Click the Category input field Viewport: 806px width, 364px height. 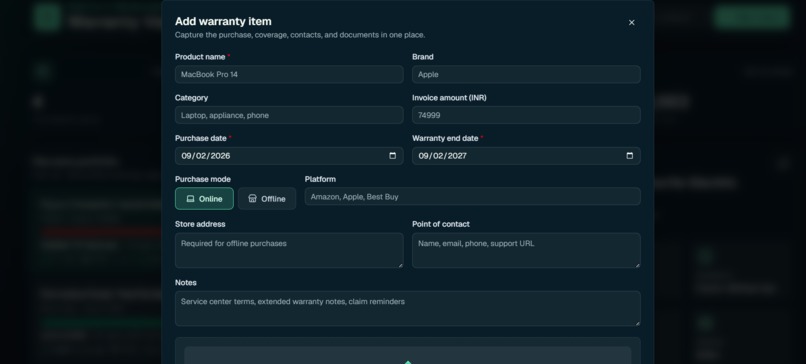pos(289,115)
